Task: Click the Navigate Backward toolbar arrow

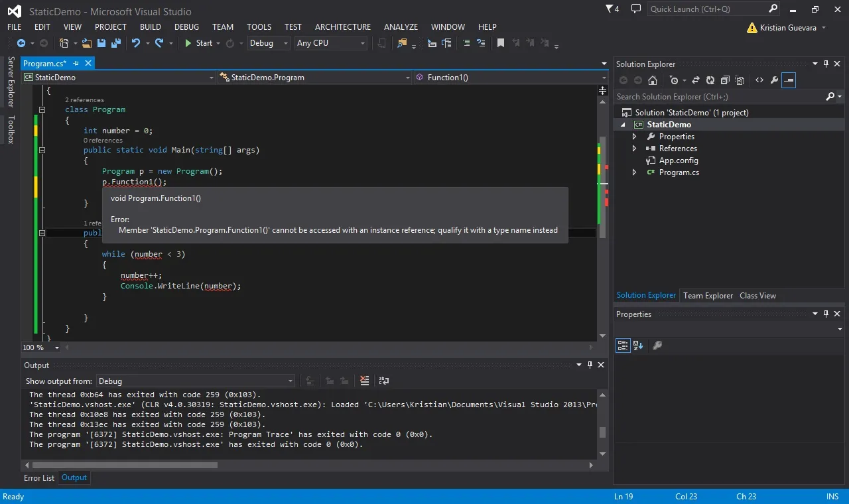Action: click(x=21, y=43)
